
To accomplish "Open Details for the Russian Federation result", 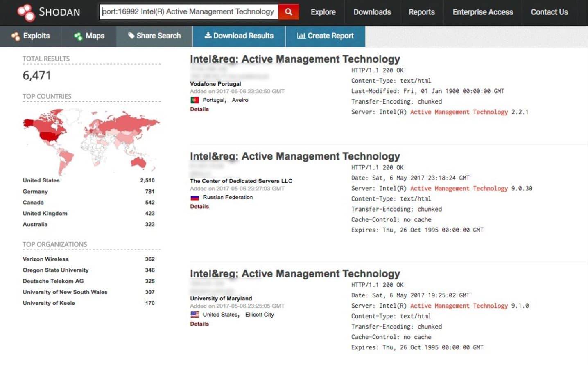I will pos(199,207).
